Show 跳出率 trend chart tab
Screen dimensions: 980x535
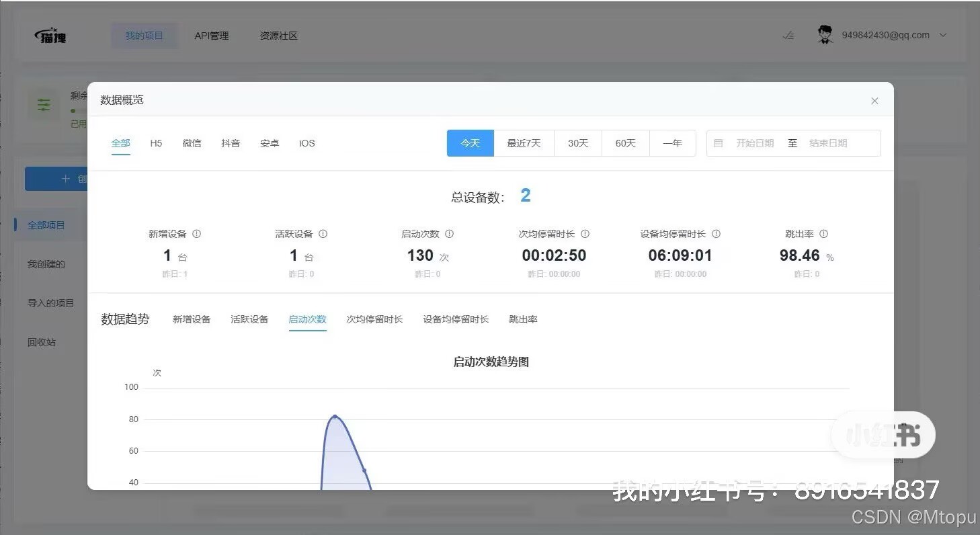pyautogui.click(x=523, y=319)
